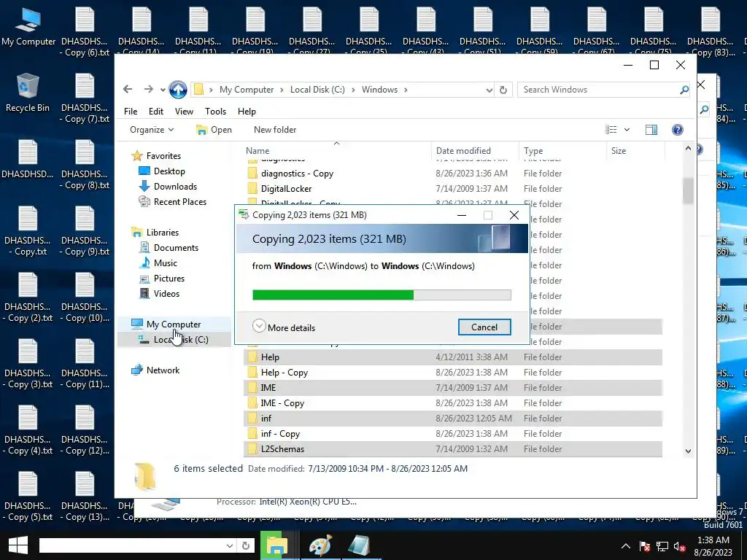The height and width of the screenshot is (560, 747).
Task: Click the Open toolbar button
Action: [214, 130]
